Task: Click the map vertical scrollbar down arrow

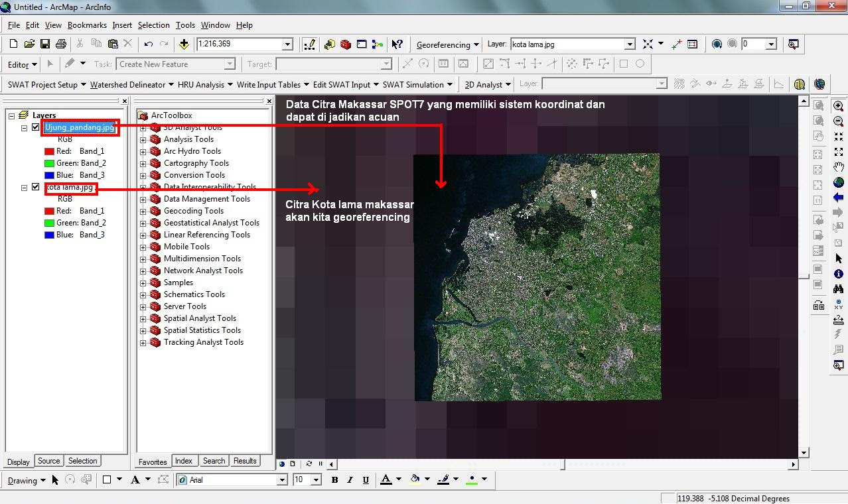Action: point(804,453)
